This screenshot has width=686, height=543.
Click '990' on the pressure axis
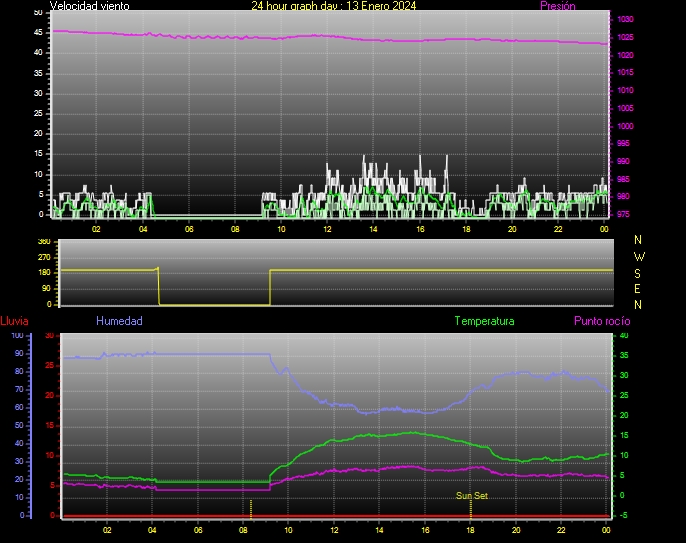pyautogui.click(x=623, y=161)
